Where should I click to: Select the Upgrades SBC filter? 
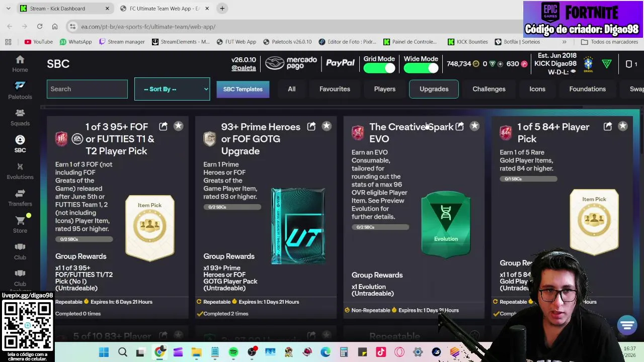(x=434, y=89)
